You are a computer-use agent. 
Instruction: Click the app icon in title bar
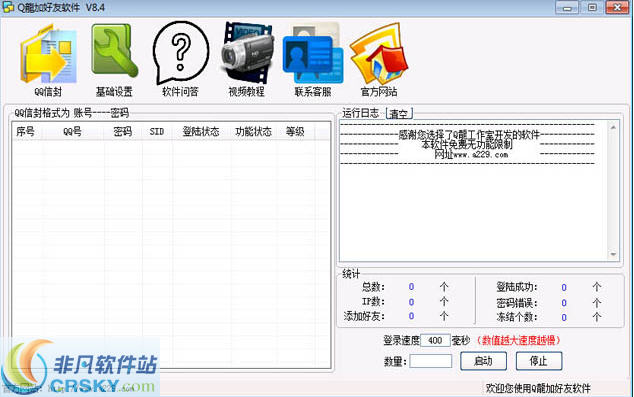8,7
